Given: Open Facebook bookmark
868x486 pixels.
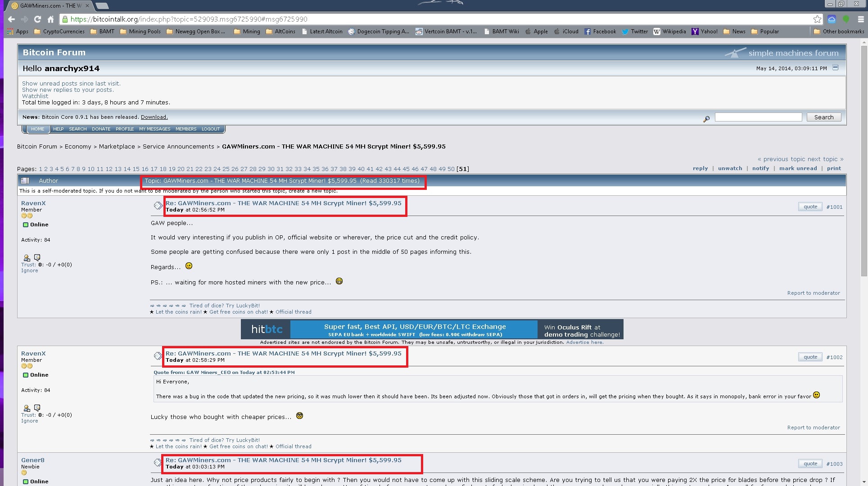Looking at the screenshot, I should pos(600,31).
